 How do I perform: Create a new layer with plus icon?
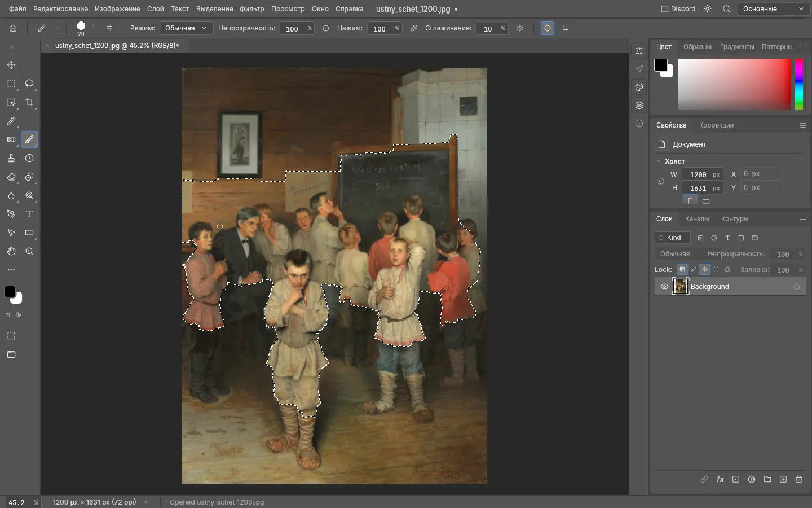(x=783, y=479)
